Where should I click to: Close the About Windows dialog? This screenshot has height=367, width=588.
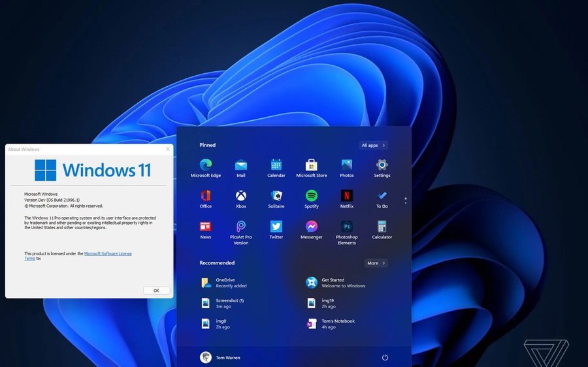tap(168, 149)
